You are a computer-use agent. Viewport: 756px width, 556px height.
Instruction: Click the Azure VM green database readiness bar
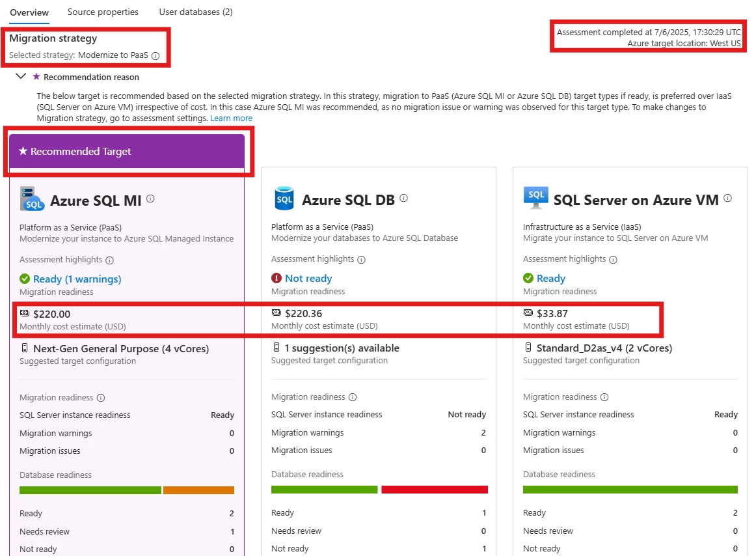pyautogui.click(x=630, y=490)
